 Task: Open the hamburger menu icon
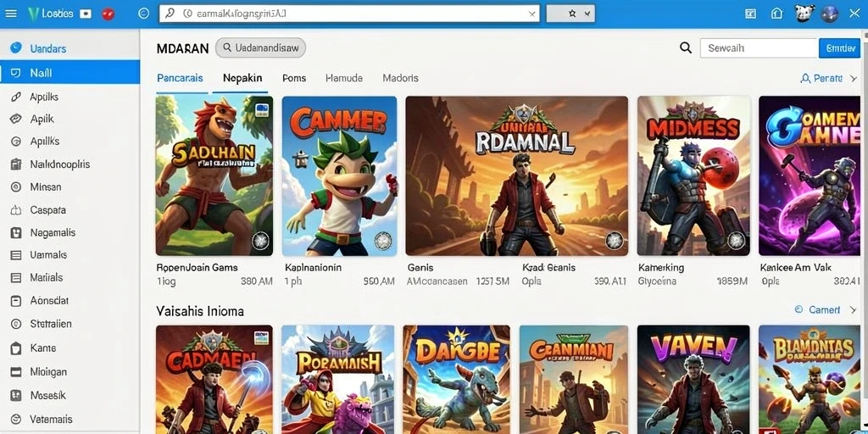(x=10, y=14)
